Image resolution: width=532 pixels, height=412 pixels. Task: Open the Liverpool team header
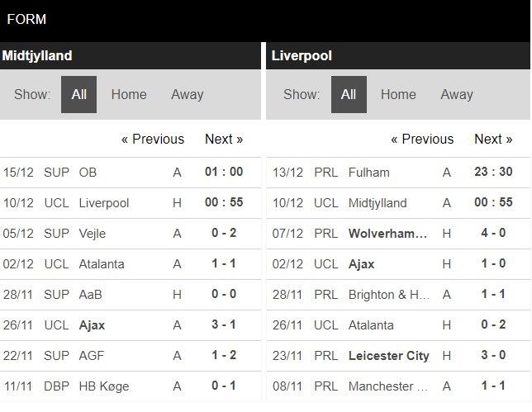coord(302,55)
